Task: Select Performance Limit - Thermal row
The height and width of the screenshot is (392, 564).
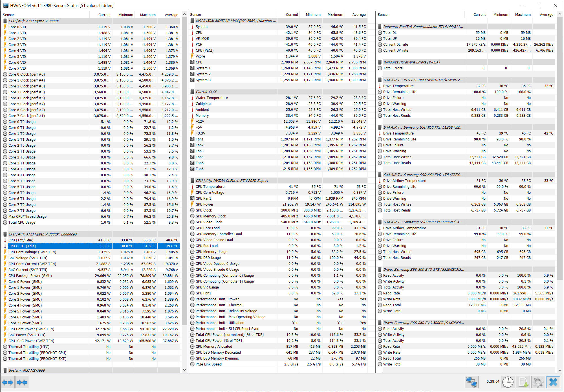Action: point(278,305)
